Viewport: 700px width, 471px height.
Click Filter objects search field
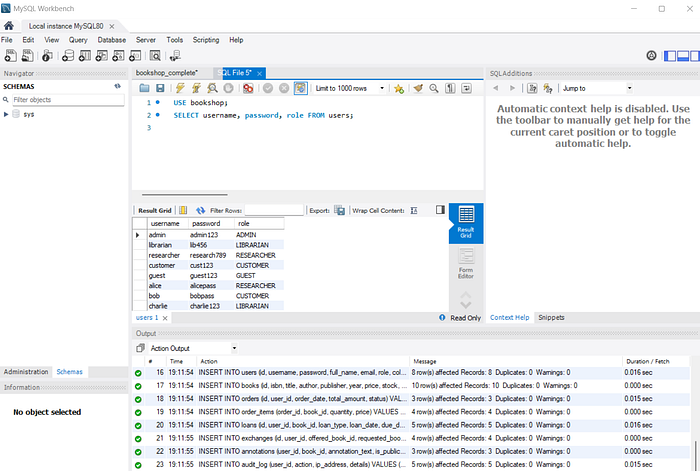point(68,100)
